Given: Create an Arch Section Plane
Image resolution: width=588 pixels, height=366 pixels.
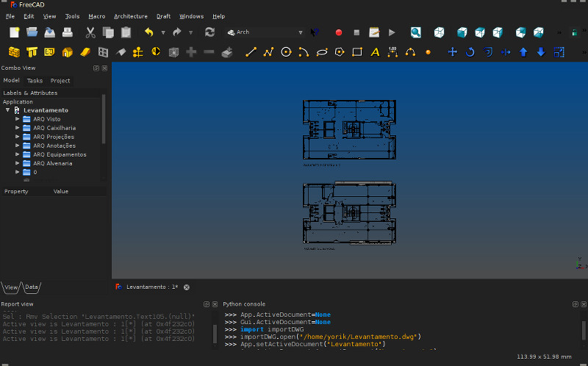Looking at the screenshot, I should tap(156, 51).
